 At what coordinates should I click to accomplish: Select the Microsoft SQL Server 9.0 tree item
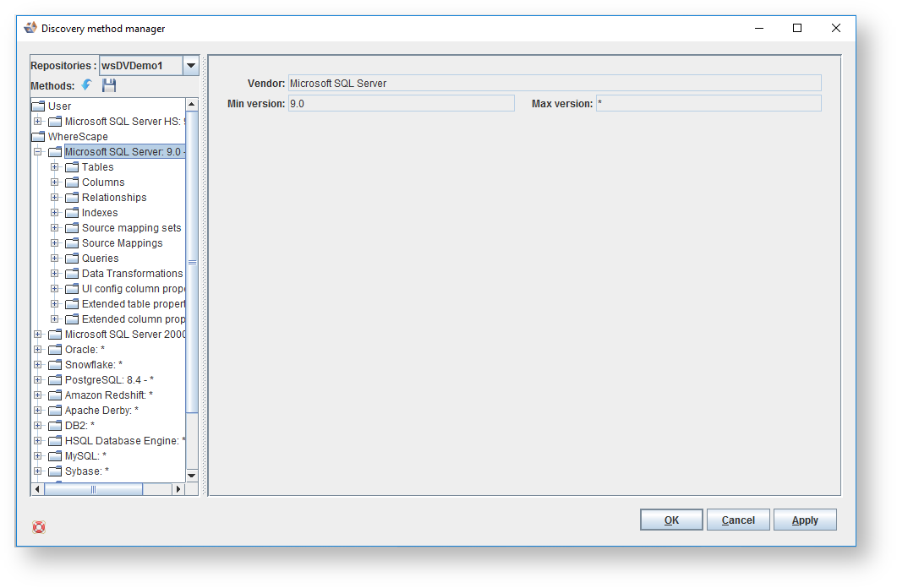(125, 152)
